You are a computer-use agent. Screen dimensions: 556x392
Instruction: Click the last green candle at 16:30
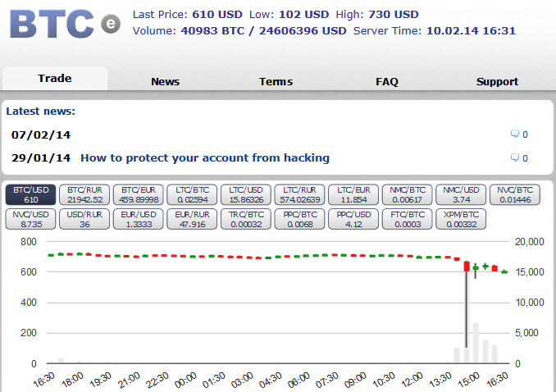504,272
